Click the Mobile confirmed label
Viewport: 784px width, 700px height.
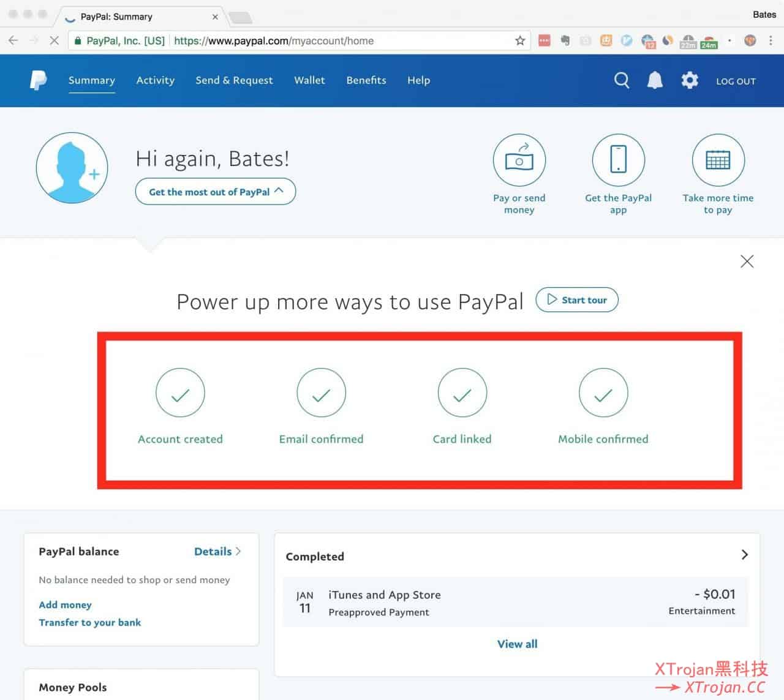[x=603, y=439]
